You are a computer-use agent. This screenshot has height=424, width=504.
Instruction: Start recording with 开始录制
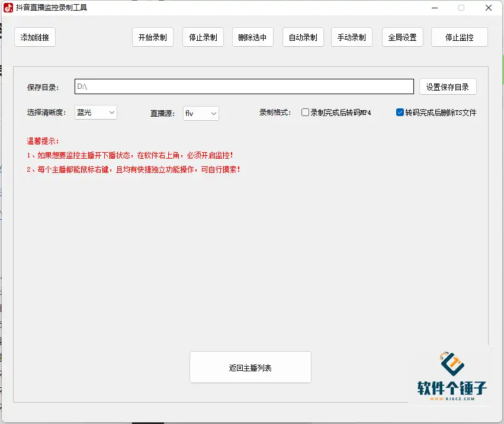coord(153,37)
